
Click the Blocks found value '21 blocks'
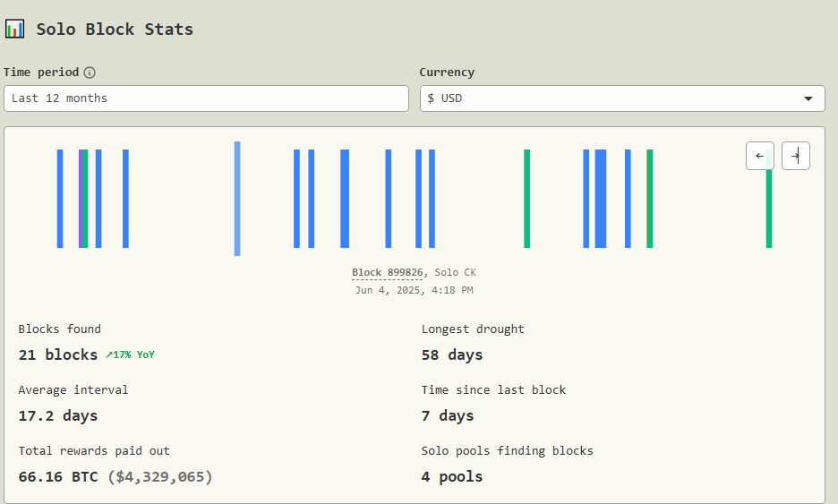click(x=58, y=355)
